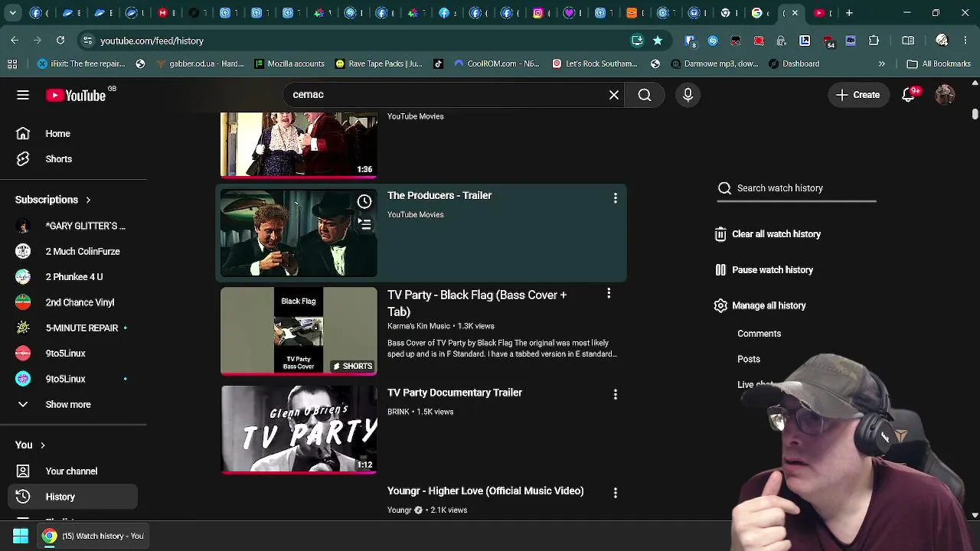The image size is (980, 551).
Task: Show more bookmarks with the chevron
Action: pos(882,64)
